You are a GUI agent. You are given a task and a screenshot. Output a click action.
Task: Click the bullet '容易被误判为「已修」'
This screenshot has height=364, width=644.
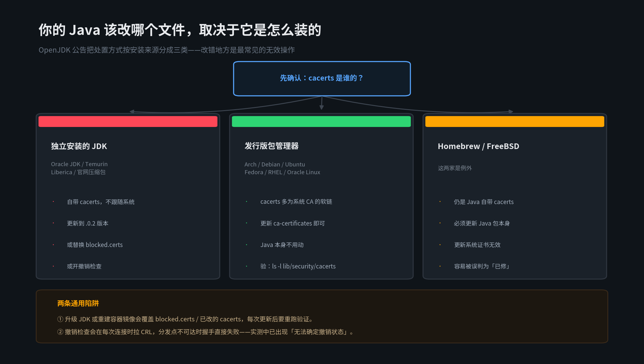[483, 266]
